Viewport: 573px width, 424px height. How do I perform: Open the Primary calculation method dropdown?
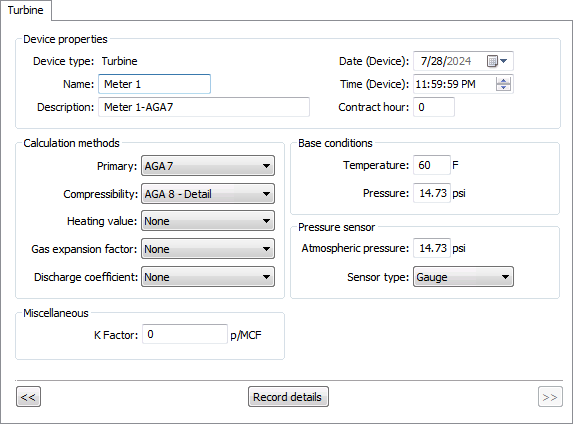pyautogui.click(x=208, y=166)
